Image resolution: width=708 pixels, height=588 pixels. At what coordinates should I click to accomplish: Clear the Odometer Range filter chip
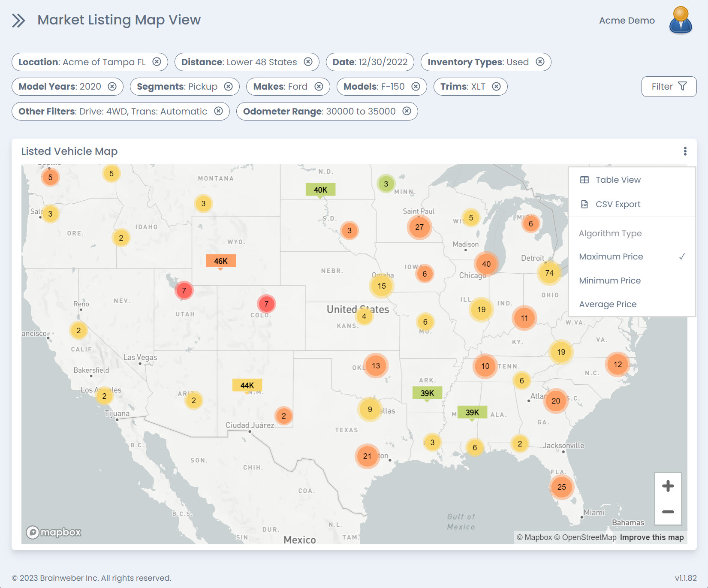[x=407, y=112]
